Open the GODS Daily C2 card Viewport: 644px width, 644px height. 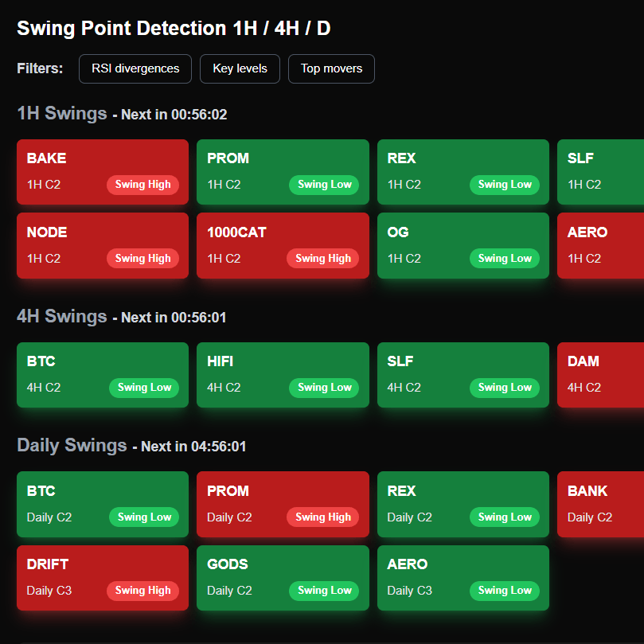(283, 577)
